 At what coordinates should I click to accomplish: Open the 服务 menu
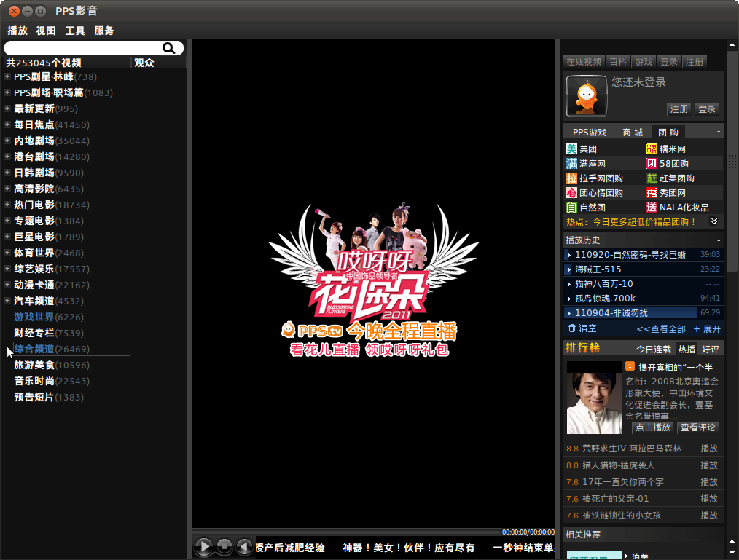(104, 31)
